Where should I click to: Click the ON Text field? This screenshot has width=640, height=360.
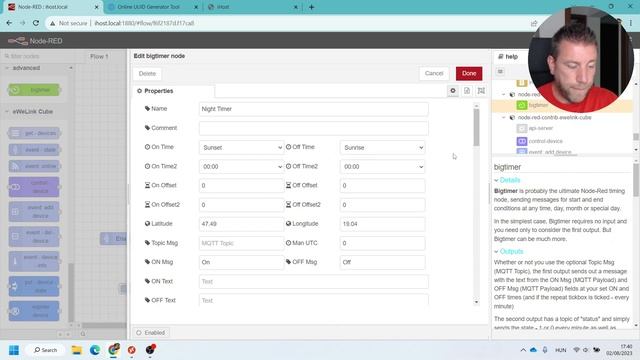coord(313,282)
